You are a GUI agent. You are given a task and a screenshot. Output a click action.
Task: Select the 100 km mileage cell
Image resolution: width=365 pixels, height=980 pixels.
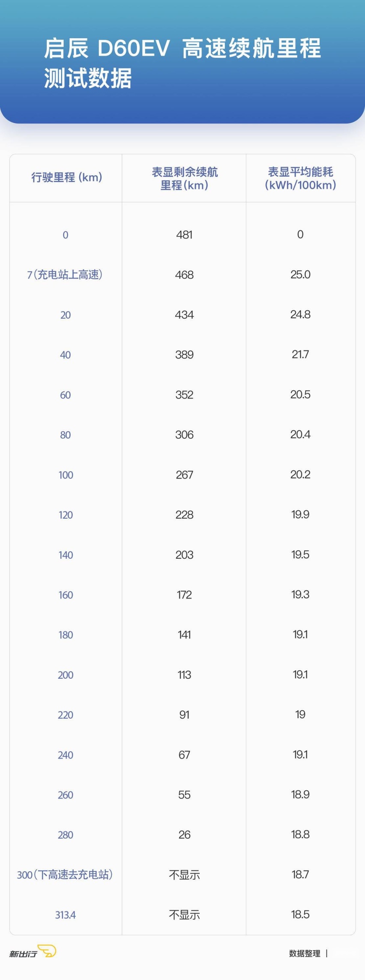pyautogui.click(x=66, y=475)
